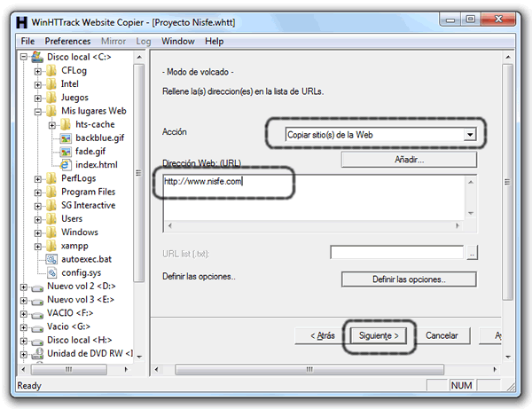Click the WinHTTrack title bar logo icon
Image resolution: width=532 pixels, height=409 pixels.
coord(21,22)
